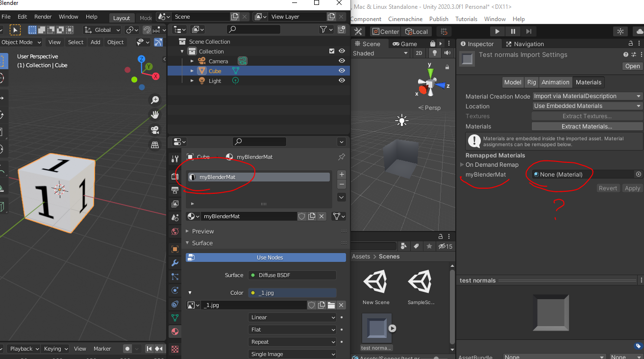Open the Modifier wrench properties tab
This screenshot has height=359, width=644.
coord(175,263)
